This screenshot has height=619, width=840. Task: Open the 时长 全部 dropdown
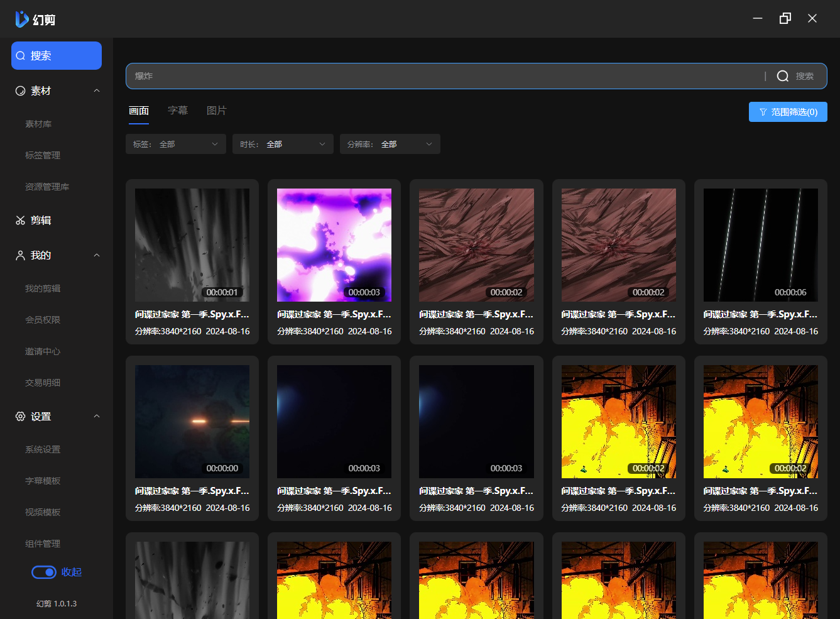283,144
